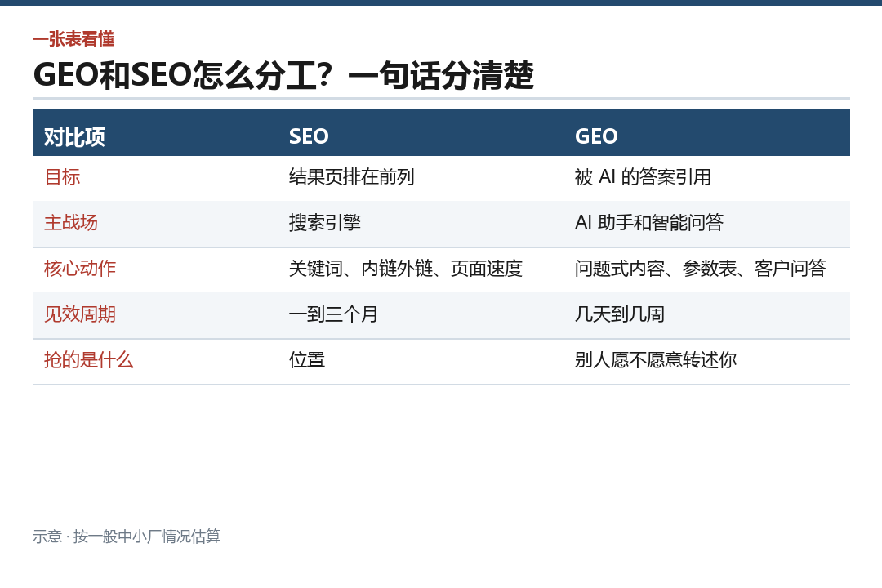Select the 'SEO' column header

[309, 136]
